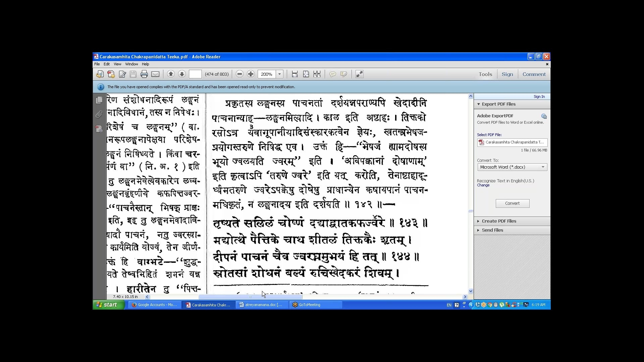The image size is (644, 362).
Task: Open the attachments paperclip panel
Action: (99, 115)
